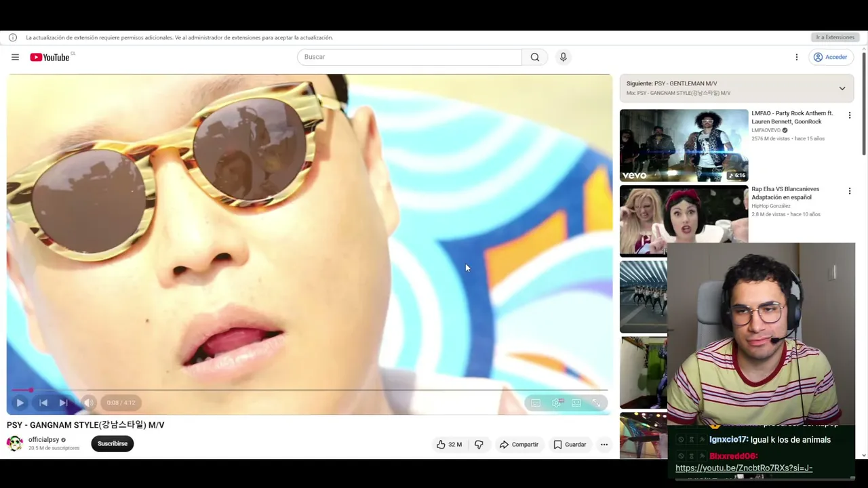
Task: Focus the Buscar search field
Action: click(410, 57)
